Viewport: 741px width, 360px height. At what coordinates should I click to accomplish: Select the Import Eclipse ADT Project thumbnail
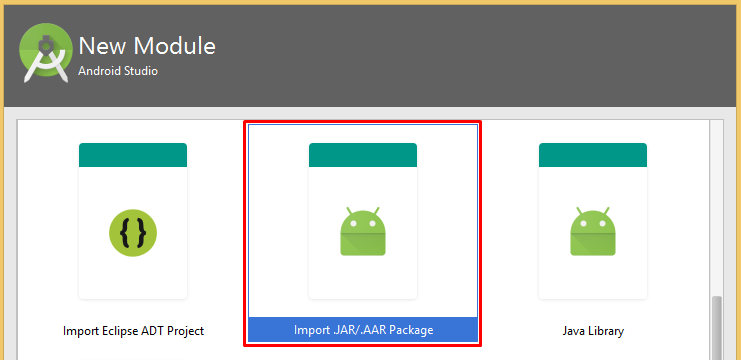pos(133,221)
